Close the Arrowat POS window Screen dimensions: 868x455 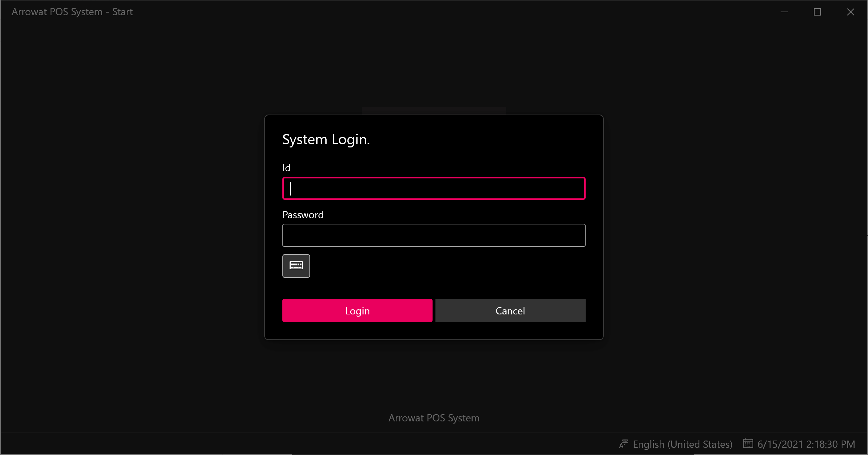point(850,12)
